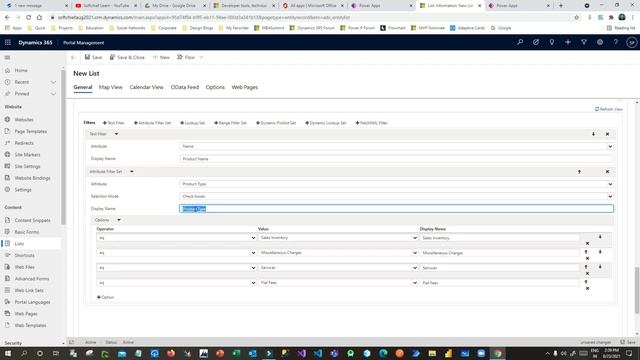Image resolution: width=640 pixels, height=360 pixels.
Task: Collapse the site map hamburger menu
Action: tap(7, 58)
